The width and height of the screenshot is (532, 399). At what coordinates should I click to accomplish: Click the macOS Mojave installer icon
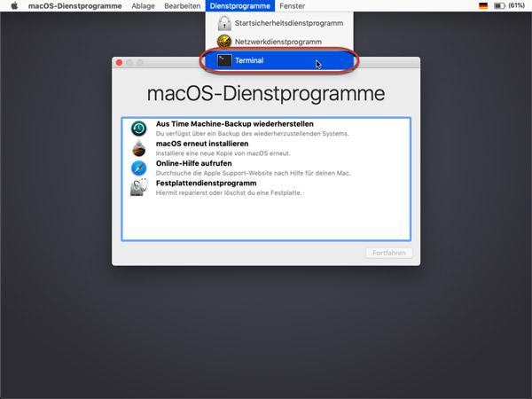pyautogui.click(x=139, y=148)
